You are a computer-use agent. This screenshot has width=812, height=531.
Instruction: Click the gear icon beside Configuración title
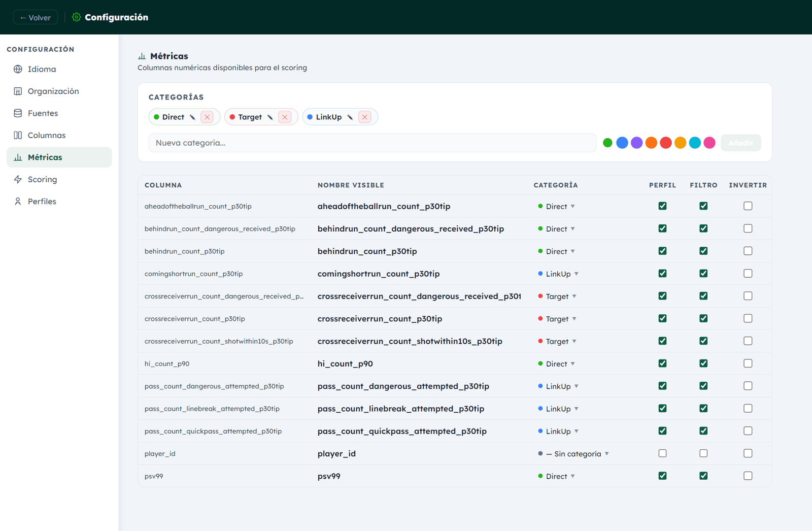(77, 17)
